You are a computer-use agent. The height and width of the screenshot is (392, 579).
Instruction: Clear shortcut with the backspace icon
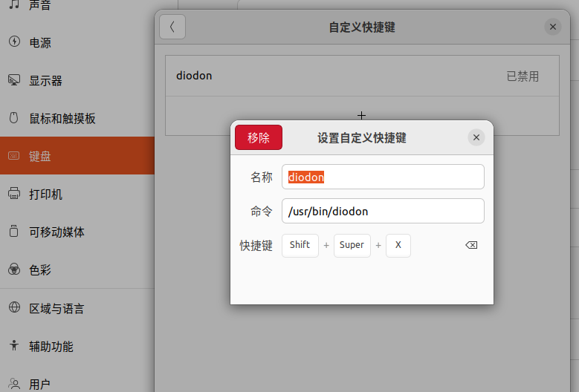point(471,245)
